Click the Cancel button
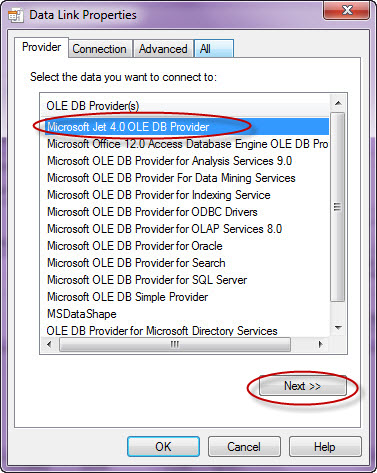The image size is (377, 473). (244, 447)
